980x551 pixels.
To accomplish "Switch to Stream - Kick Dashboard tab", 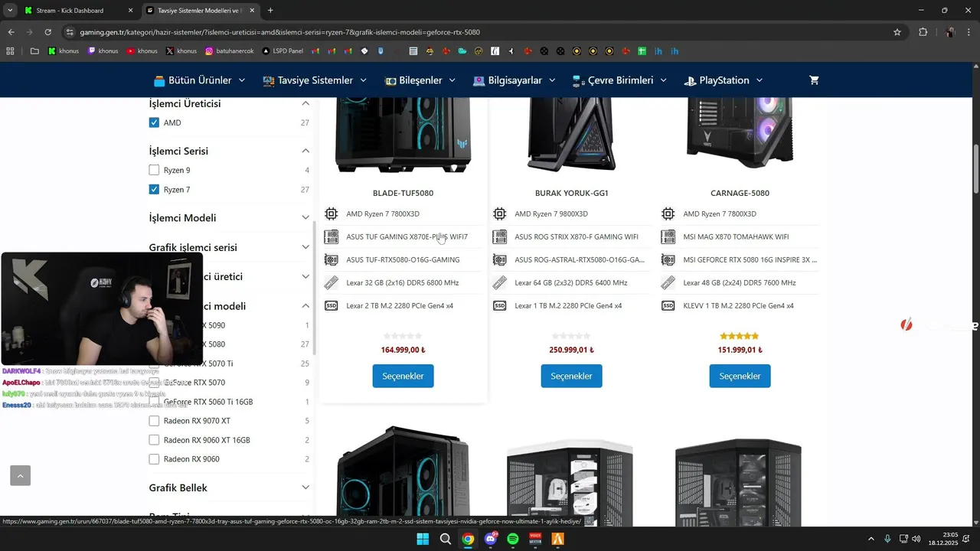I will coord(79,11).
